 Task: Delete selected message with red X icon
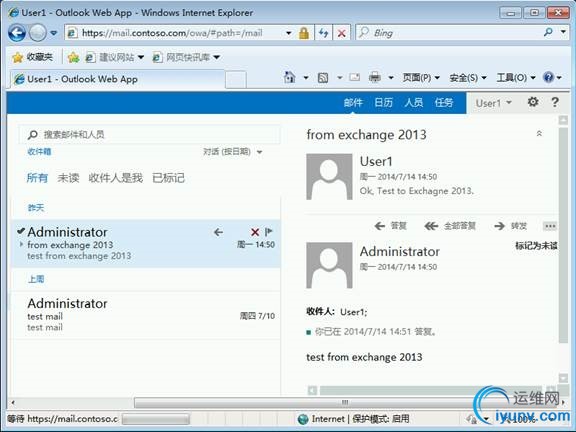255,232
